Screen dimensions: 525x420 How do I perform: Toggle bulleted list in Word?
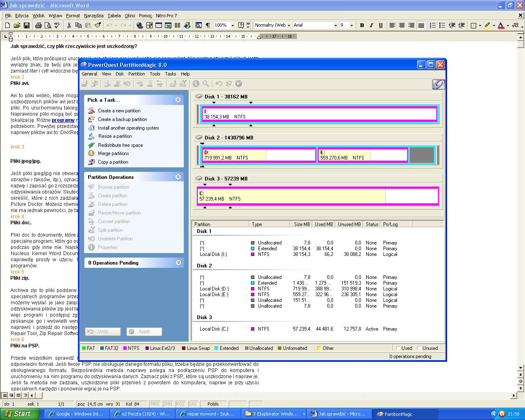[x=442, y=25]
